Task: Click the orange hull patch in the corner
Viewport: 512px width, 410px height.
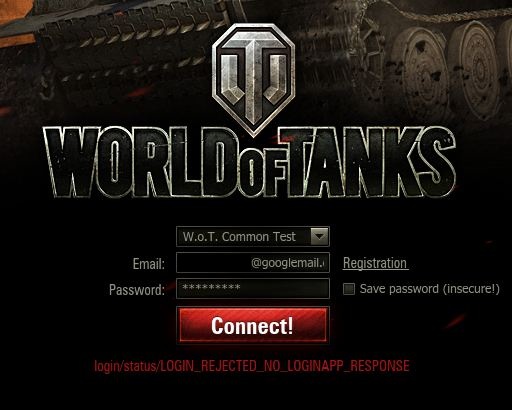Action: 17,22
